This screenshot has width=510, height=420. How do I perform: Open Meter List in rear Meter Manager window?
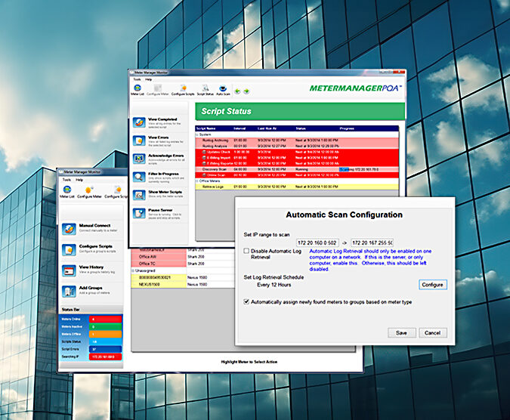[67, 192]
